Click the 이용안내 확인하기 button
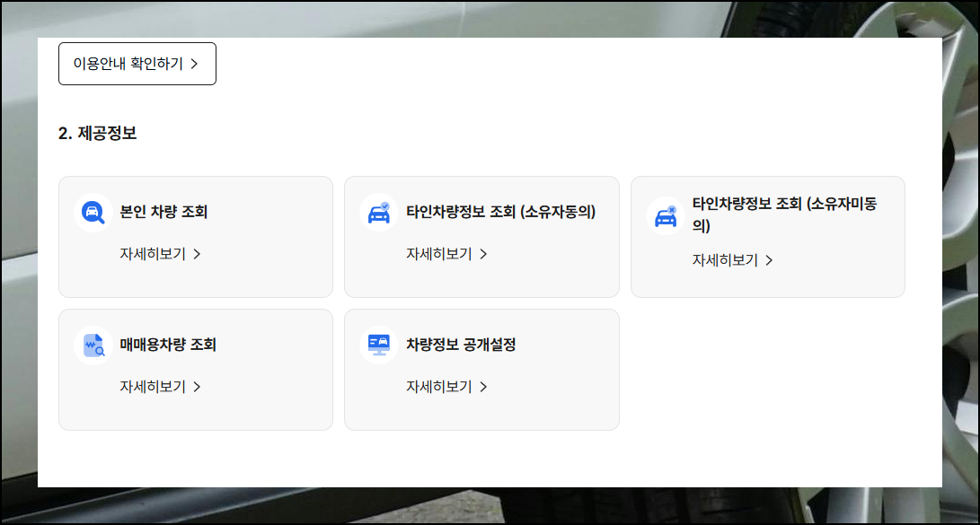 click(x=137, y=64)
